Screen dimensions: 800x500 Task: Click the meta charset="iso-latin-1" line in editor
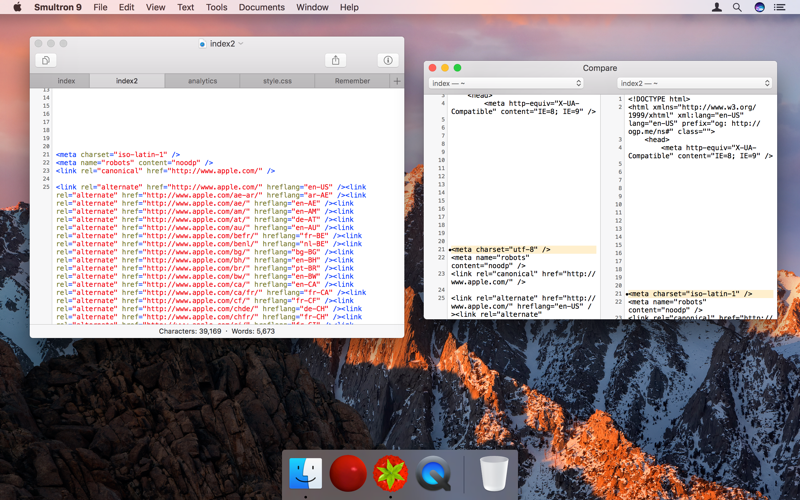tap(118, 155)
